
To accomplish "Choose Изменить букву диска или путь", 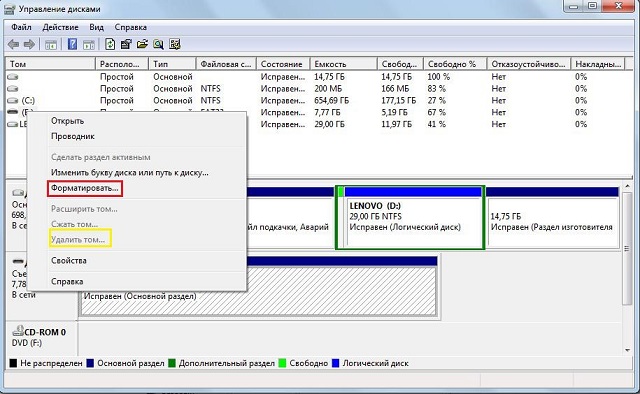I will pos(130,173).
